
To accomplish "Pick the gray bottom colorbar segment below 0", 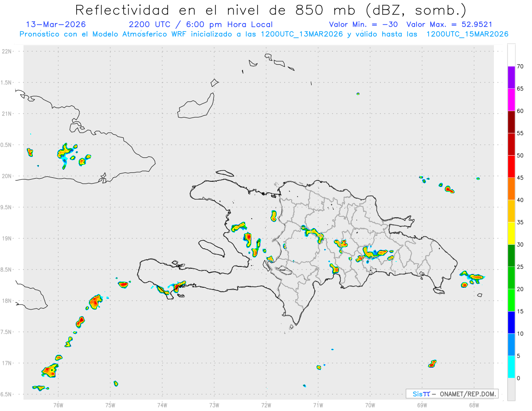I will pos(511,389).
